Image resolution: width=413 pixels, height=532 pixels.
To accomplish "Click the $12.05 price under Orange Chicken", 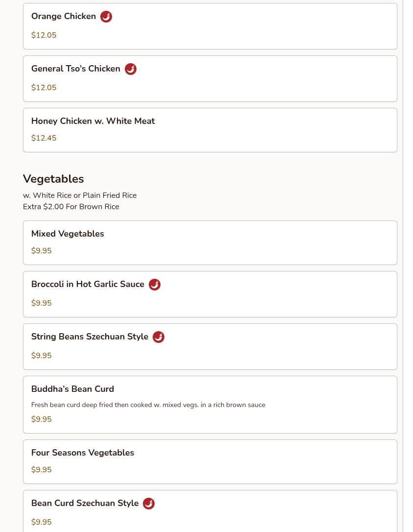I will click(44, 35).
